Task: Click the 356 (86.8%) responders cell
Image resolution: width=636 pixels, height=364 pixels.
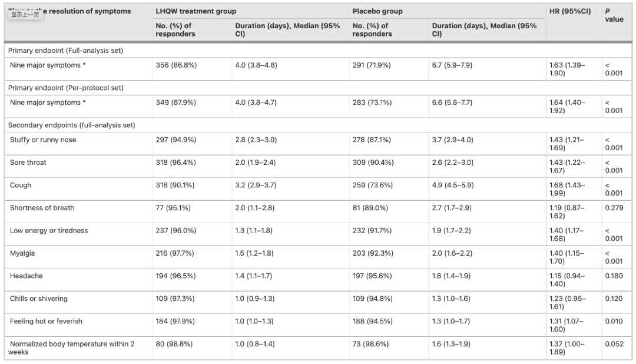Action: 177,65
